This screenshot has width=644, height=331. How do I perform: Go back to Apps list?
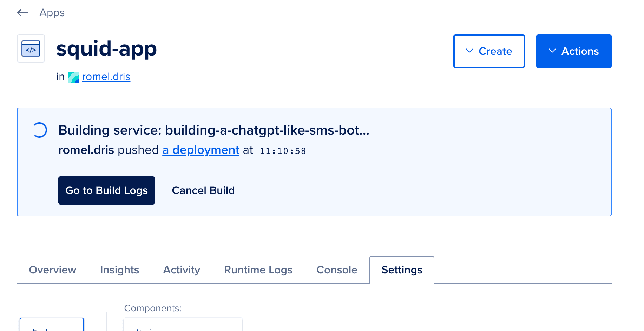coord(52,13)
